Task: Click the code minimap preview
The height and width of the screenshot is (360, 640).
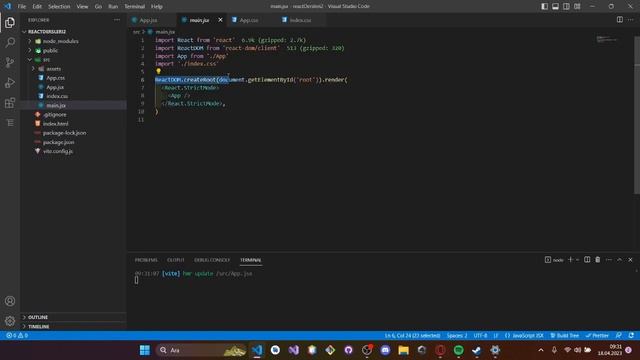Action: (606, 39)
